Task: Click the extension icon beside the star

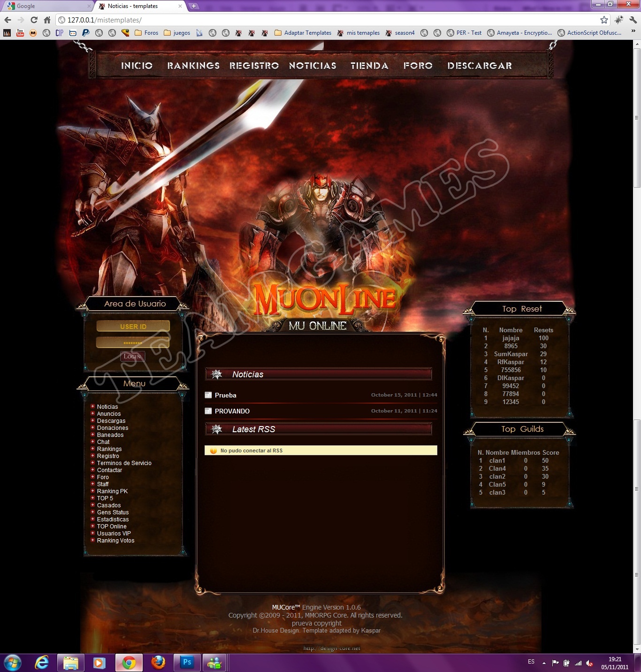Action: (x=619, y=20)
